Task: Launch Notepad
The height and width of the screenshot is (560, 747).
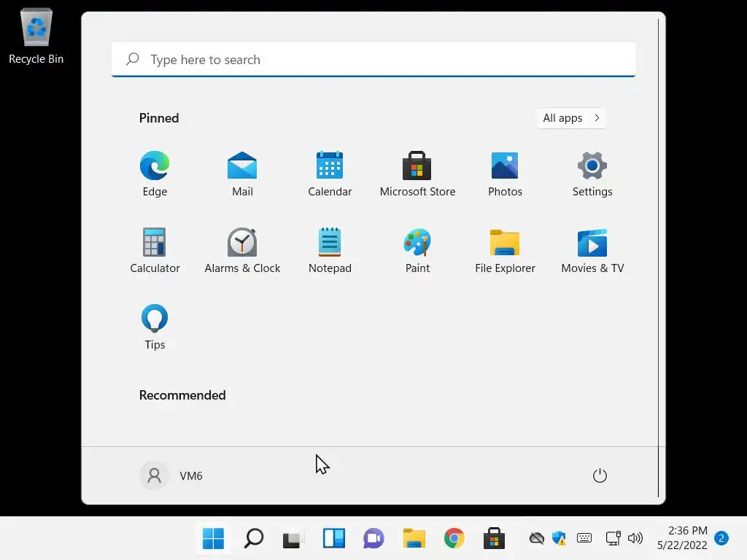Action: pyautogui.click(x=330, y=251)
